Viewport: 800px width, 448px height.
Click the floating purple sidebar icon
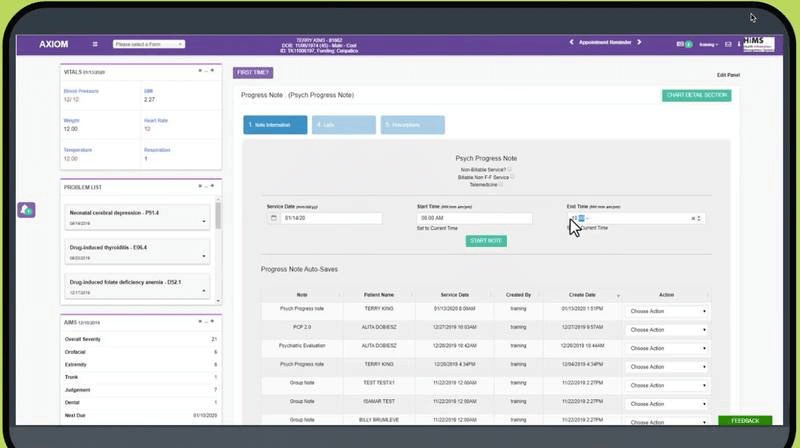[x=26, y=209]
